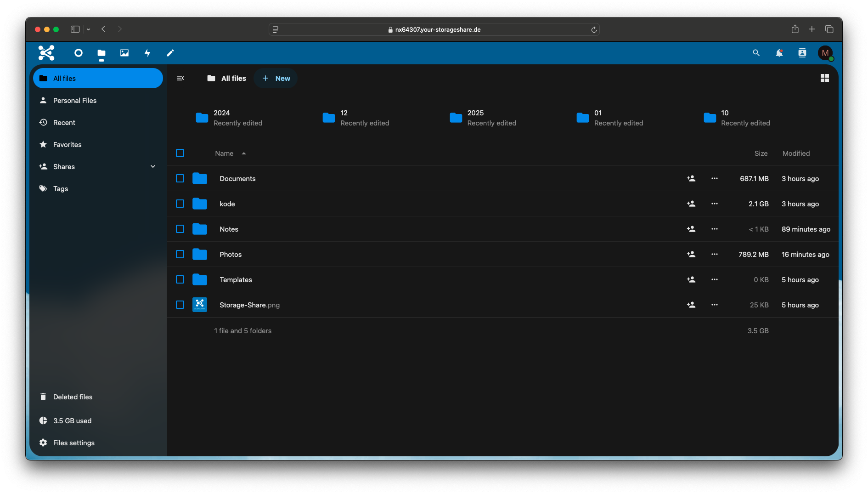The width and height of the screenshot is (868, 494).
Task: Share Storage-Share.png file
Action: click(691, 305)
